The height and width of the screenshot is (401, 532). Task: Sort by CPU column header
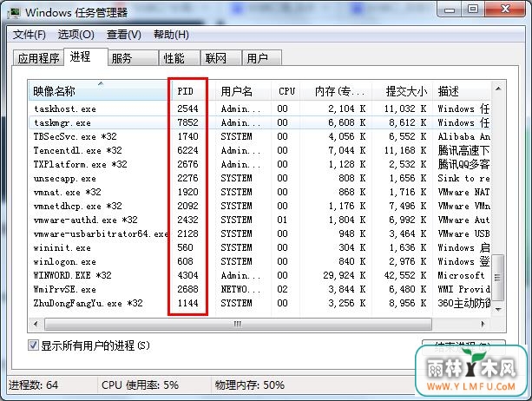[x=286, y=91]
